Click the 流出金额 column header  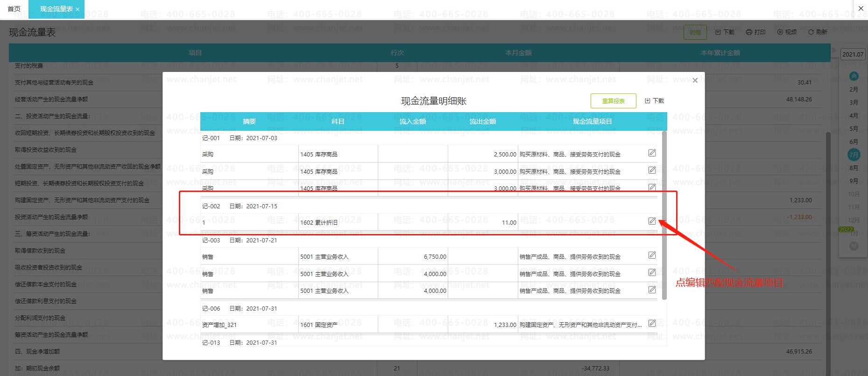click(483, 121)
